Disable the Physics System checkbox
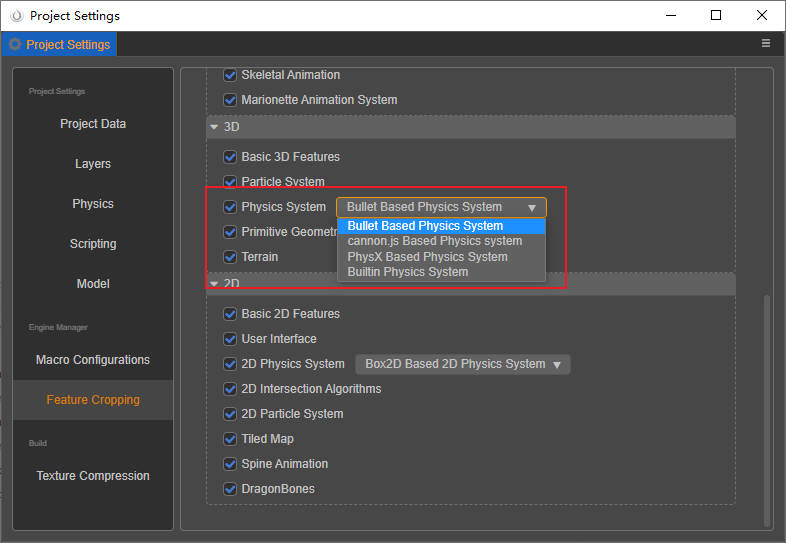Screen dimensions: 786x543 tap(230, 207)
